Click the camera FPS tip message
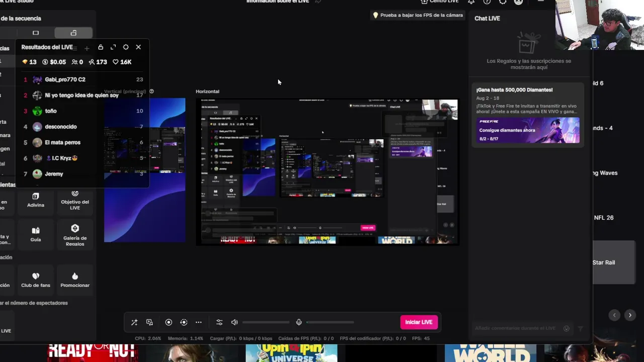 point(418,16)
